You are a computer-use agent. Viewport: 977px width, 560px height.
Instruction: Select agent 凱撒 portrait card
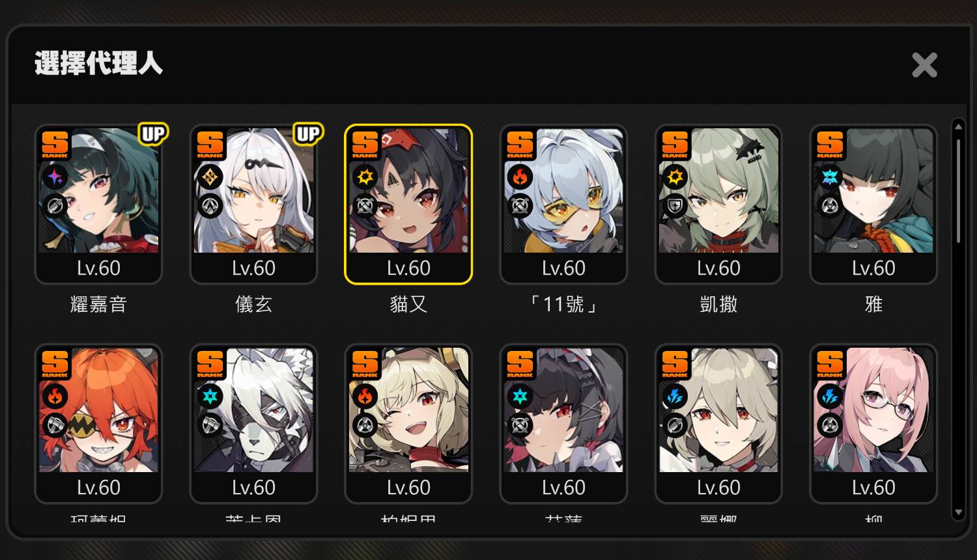(x=718, y=204)
